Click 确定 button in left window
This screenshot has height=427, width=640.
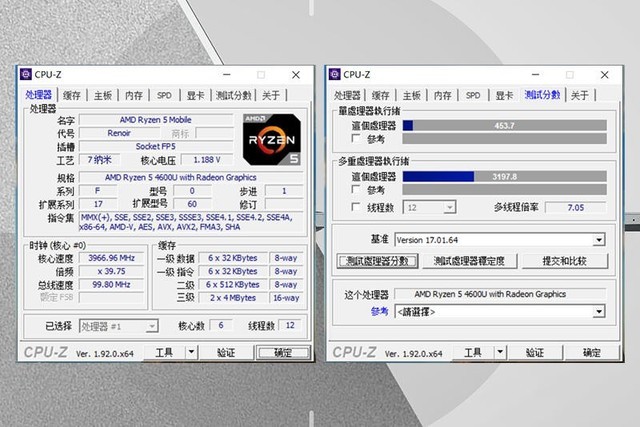[x=283, y=352]
